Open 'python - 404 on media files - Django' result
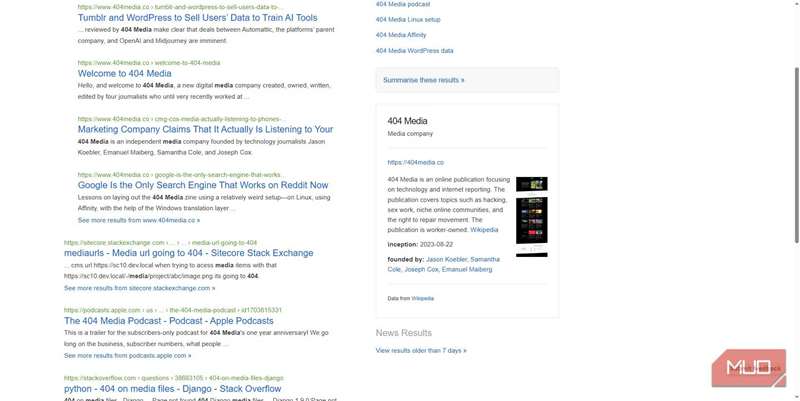 tap(172, 389)
